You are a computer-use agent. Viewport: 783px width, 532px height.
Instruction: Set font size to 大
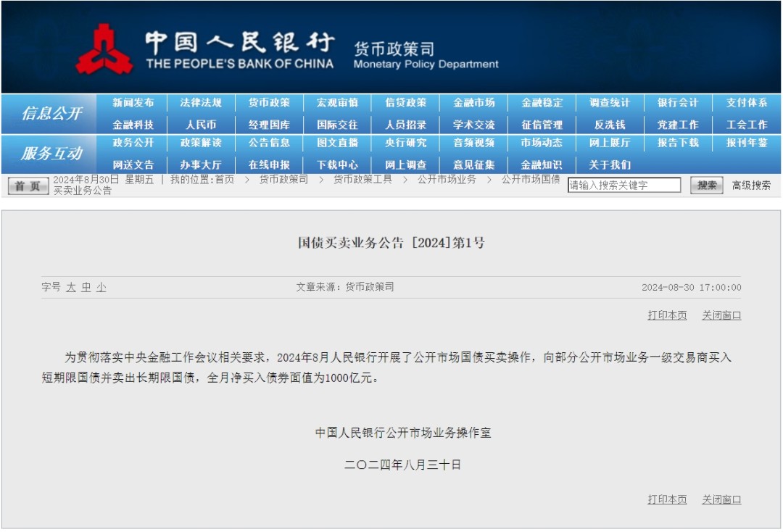(71, 287)
